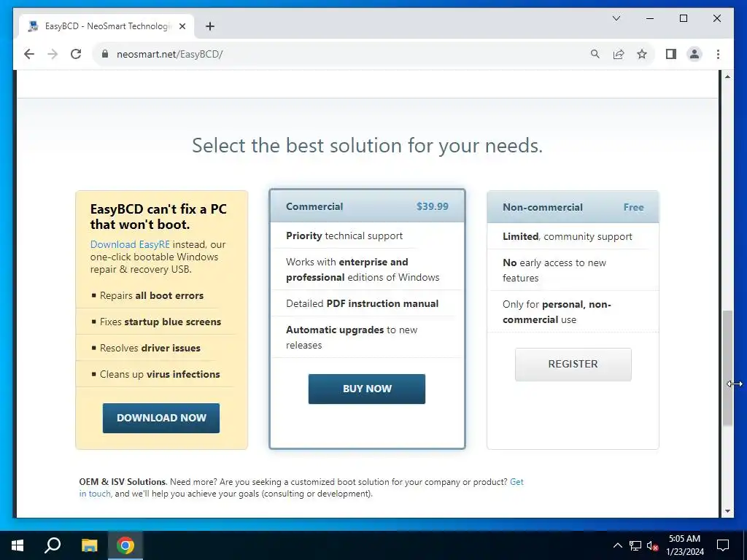Share this page via share icon
The image size is (747, 560).
pos(619,54)
